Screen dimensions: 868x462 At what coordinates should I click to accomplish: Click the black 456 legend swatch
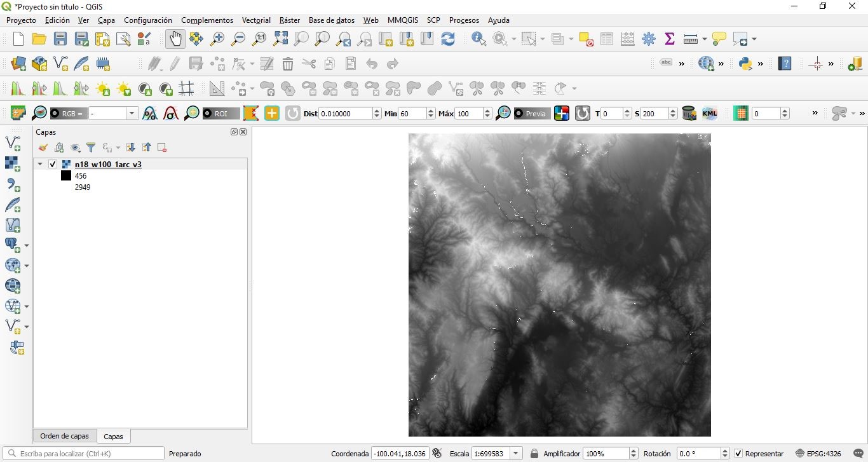pyautogui.click(x=66, y=176)
